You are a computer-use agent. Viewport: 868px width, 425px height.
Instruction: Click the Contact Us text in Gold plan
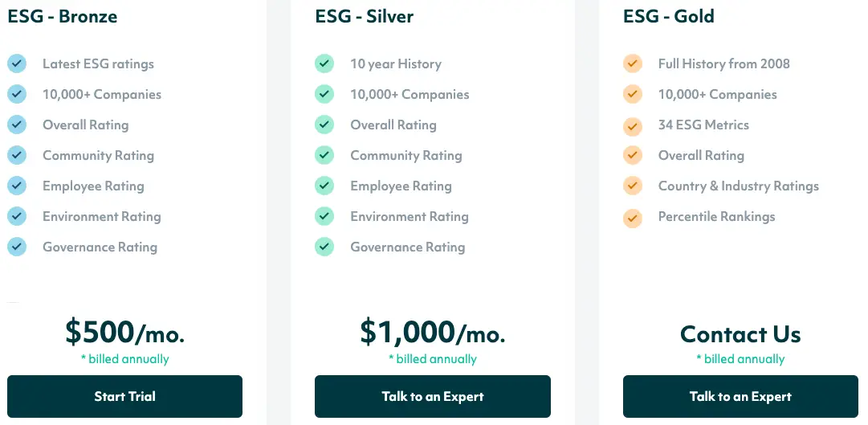pyautogui.click(x=740, y=334)
